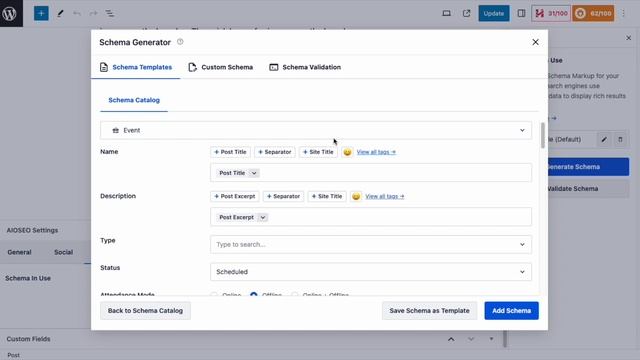Open the emoji picker in Description row

pos(356,196)
